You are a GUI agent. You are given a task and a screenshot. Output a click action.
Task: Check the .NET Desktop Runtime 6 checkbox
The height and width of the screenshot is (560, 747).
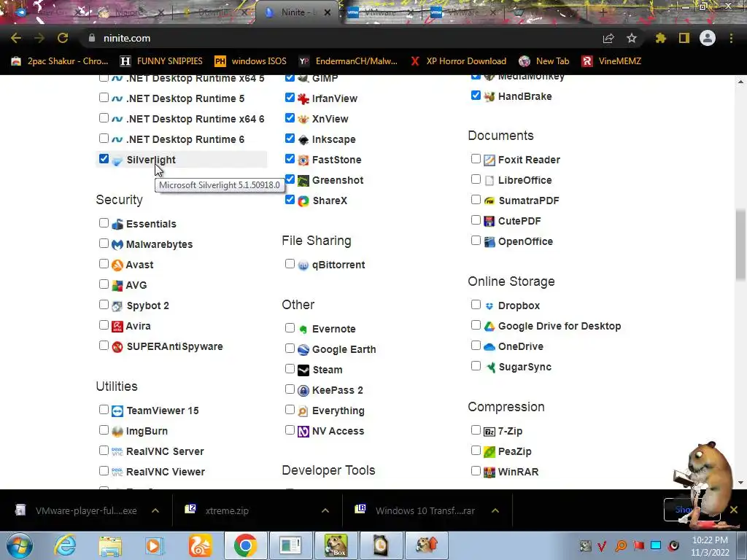(x=104, y=138)
